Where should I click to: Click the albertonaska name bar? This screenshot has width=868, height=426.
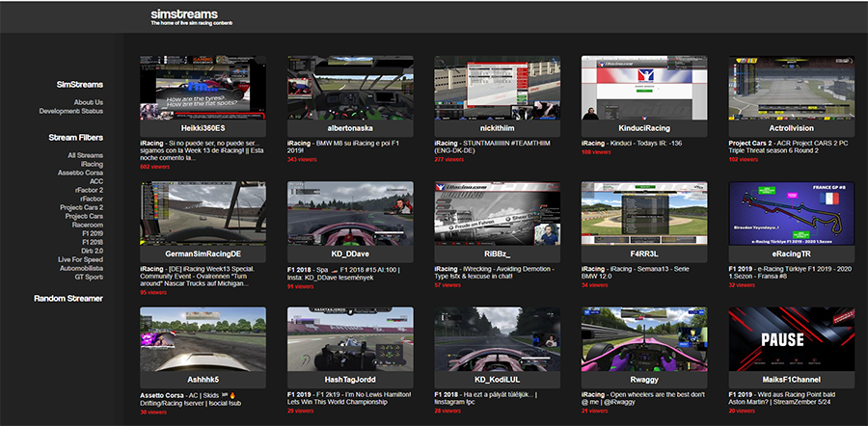[x=350, y=128]
